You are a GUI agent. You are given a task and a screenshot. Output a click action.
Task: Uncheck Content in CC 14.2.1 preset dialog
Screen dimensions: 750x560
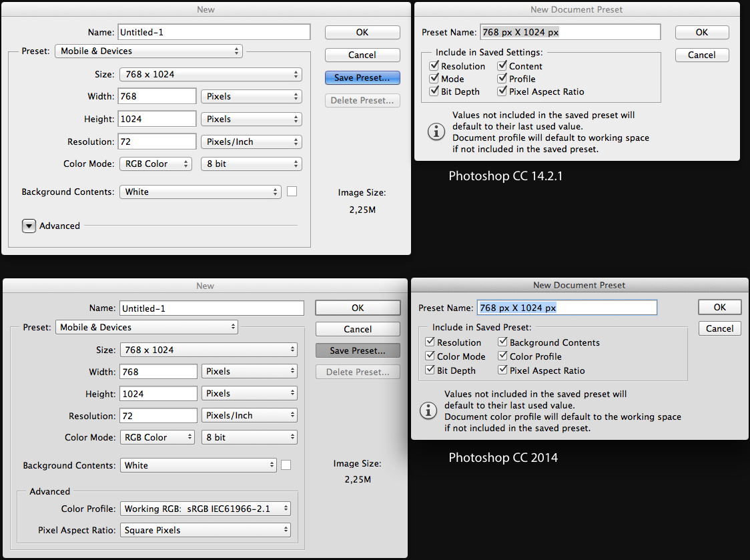tap(502, 65)
